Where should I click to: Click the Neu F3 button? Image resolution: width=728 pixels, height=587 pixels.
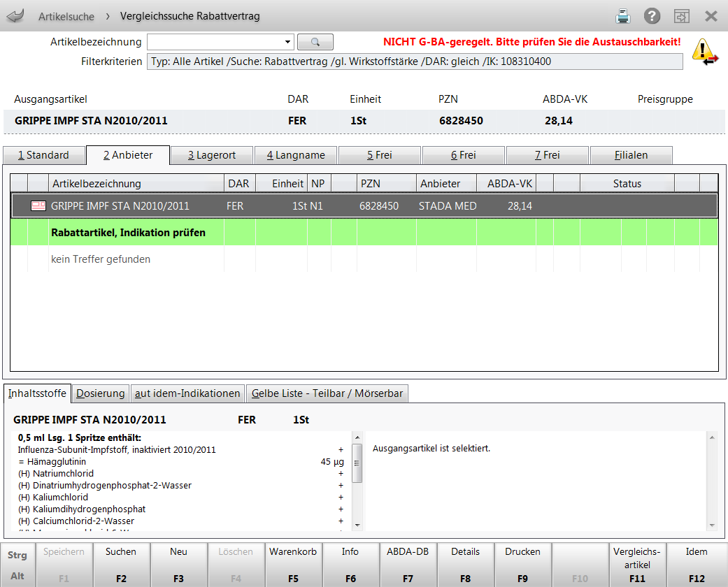pos(179,565)
